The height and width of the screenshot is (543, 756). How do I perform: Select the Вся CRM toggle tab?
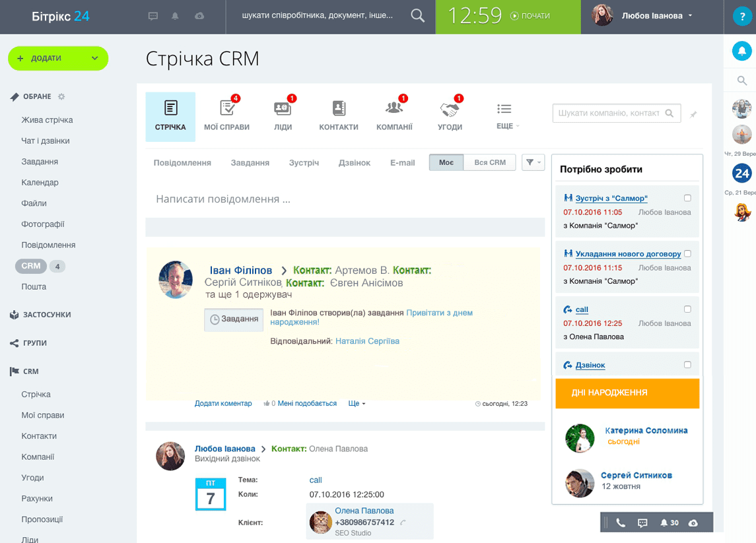click(489, 162)
